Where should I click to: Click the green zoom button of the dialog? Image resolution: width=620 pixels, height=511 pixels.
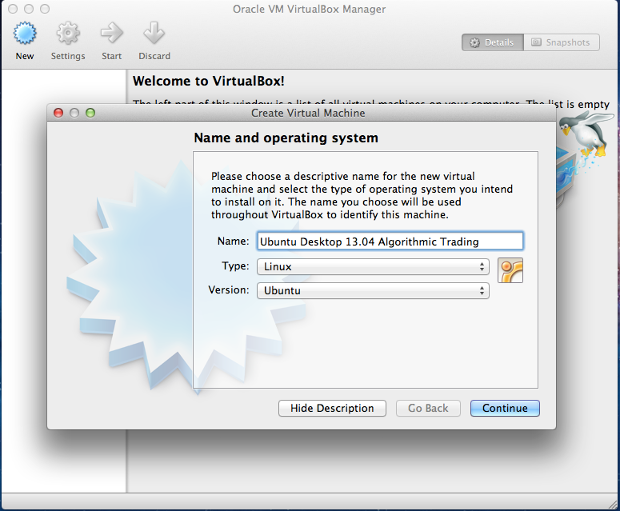coord(90,113)
